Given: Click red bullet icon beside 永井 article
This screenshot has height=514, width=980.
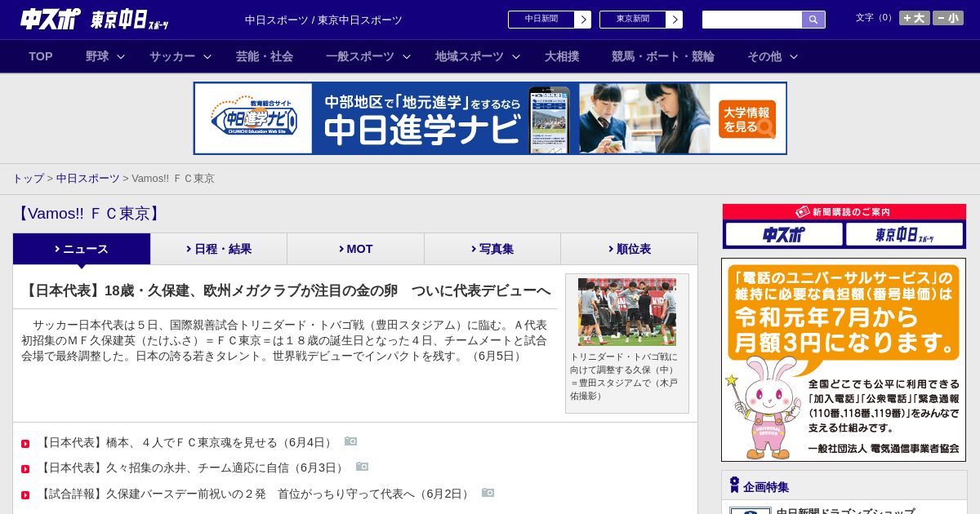Looking at the screenshot, I should (25, 469).
